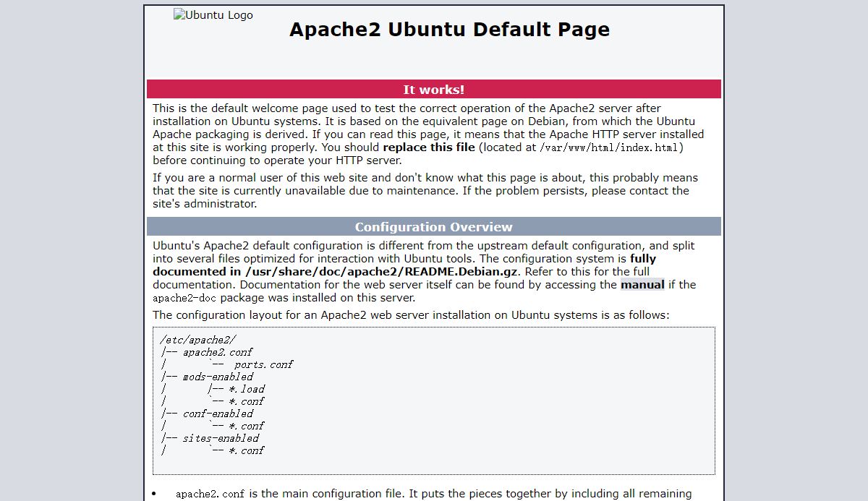Screen dimensions: 868x501
Task: Click the 'conf-enabled' tree entry
Action: 218,414
